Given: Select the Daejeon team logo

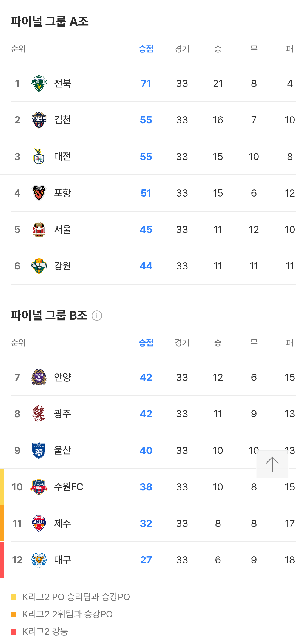Looking at the screenshot, I should pyautogui.click(x=39, y=157).
